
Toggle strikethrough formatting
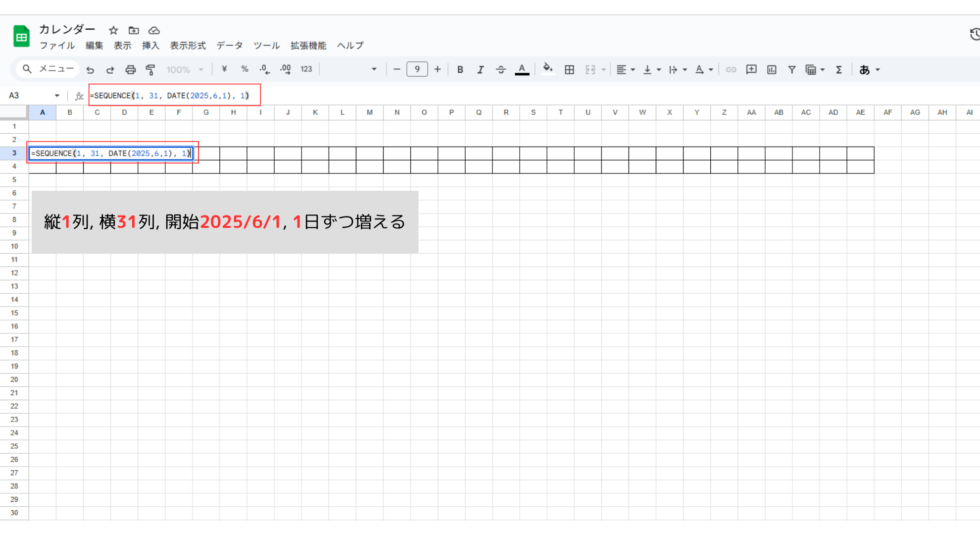[x=501, y=70]
